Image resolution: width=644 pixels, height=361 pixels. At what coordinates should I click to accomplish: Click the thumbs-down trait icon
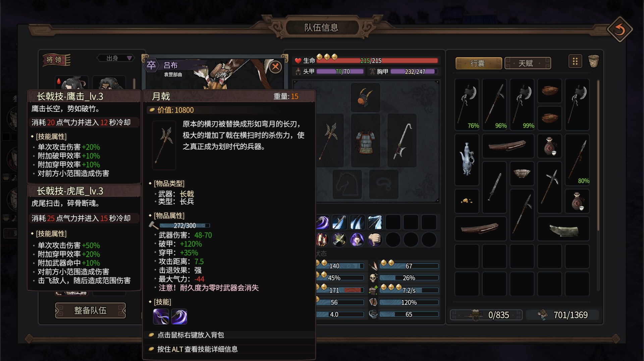(375, 240)
